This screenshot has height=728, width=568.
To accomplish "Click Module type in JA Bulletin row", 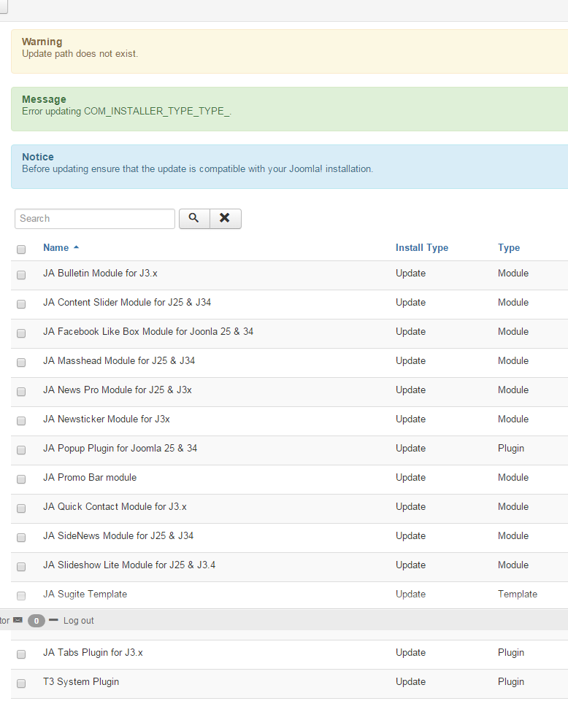I will tap(513, 273).
